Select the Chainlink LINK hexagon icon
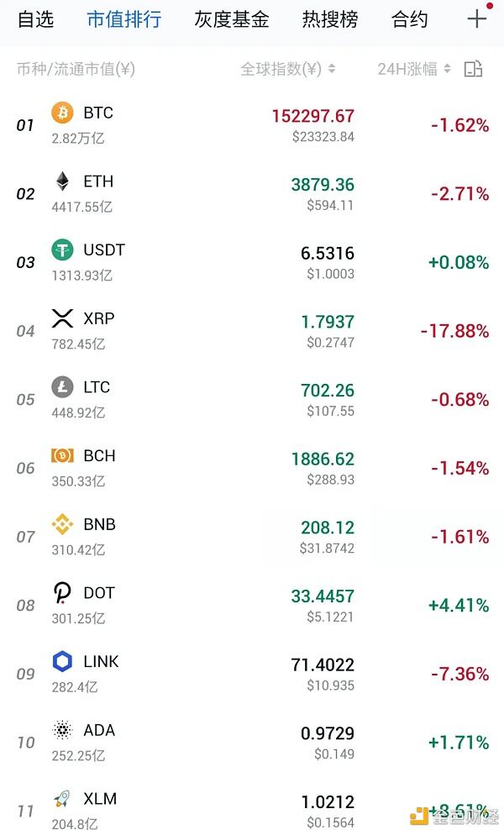This screenshot has width=504, height=830. click(x=62, y=662)
